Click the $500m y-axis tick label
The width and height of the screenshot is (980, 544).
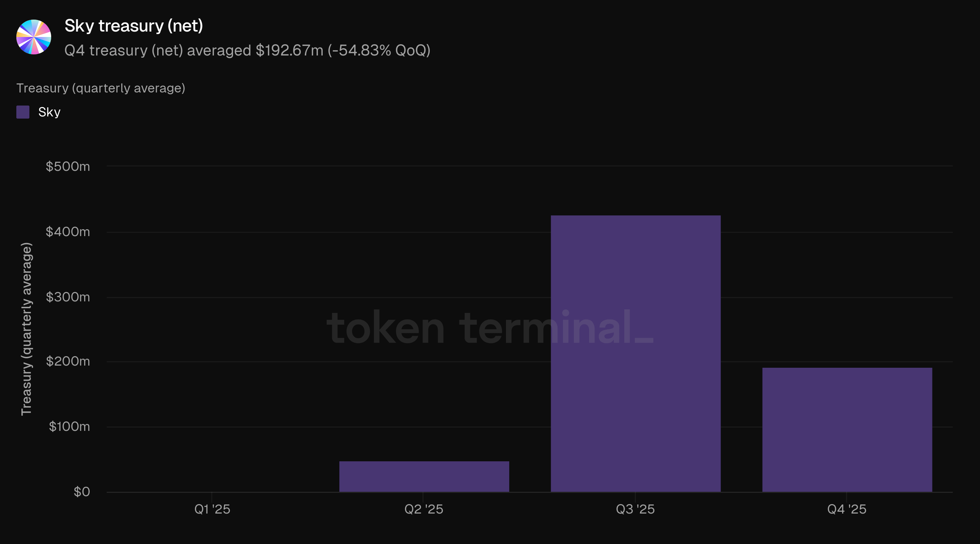(x=68, y=166)
